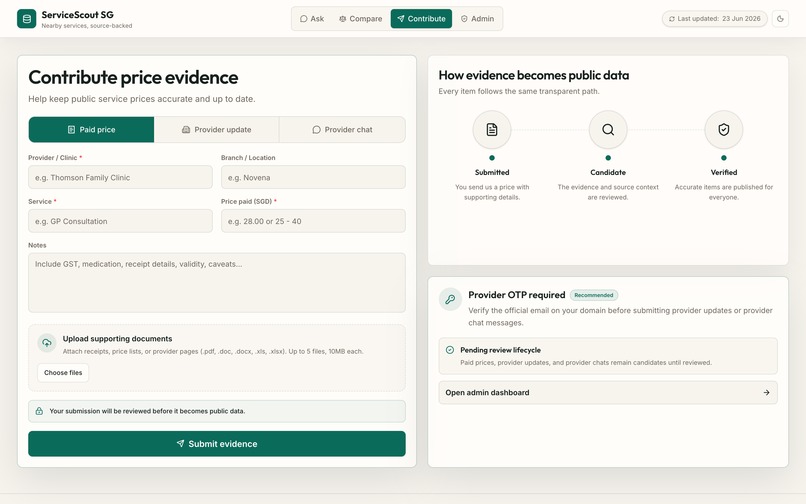Click the Verified step label
Viewport: 806px width, 504px height.
click(x=724, y=172)
